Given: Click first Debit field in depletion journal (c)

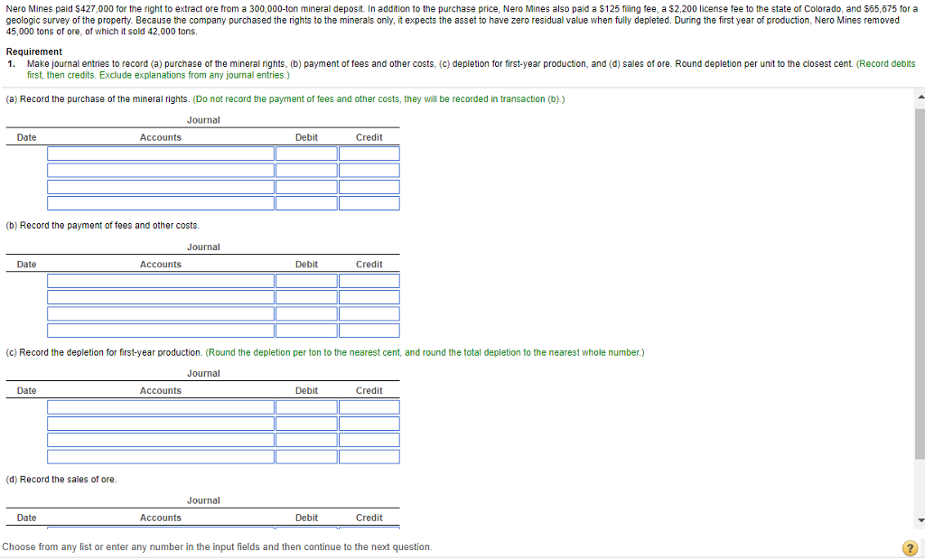Looking at the screenshot, I should coord(306,407).
